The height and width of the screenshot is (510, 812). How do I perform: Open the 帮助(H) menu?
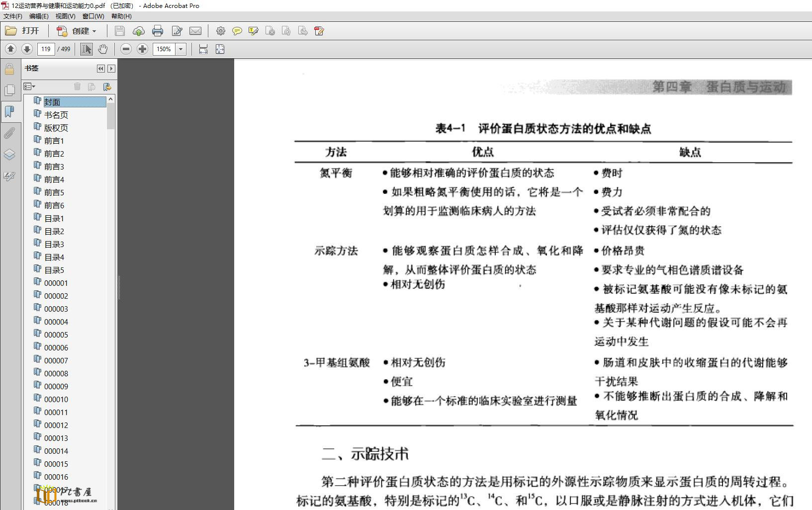(x=121, y=16)
